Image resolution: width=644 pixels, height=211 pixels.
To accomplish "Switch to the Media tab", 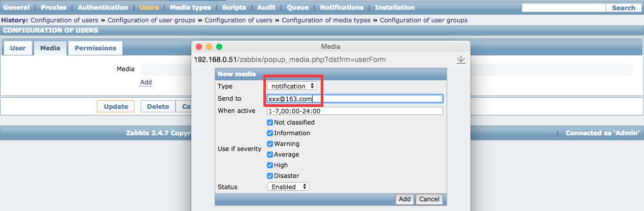I will (x=50, y=48).
